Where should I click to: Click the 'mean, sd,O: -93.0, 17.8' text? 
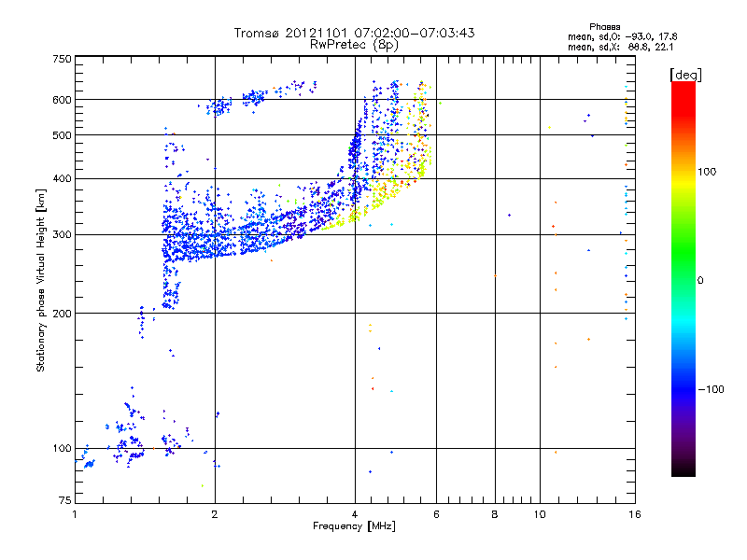[622, 36]
